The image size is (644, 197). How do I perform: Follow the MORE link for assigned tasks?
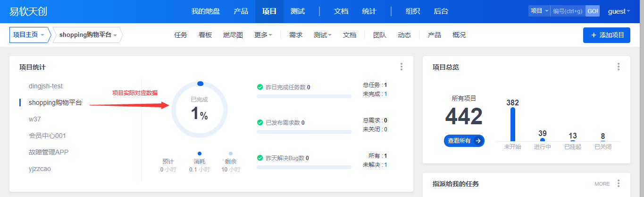602,184
